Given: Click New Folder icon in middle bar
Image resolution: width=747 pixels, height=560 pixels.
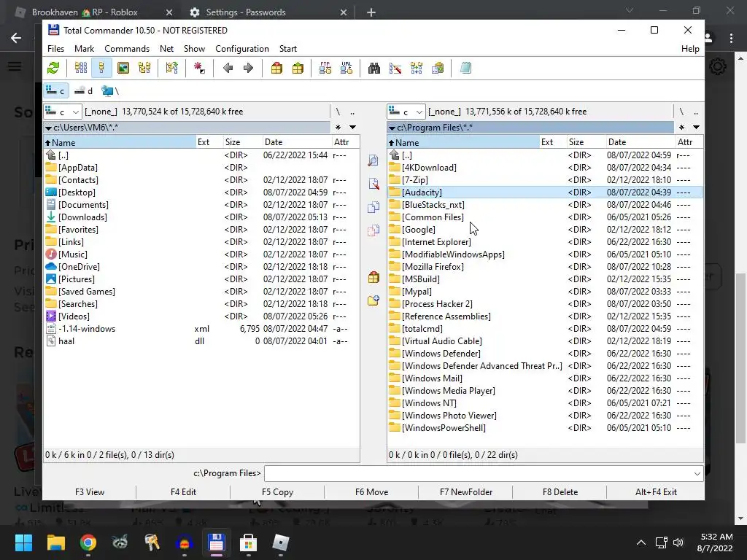Looking at the screenshot, I should pyautogui.click(x=373, y=300).
